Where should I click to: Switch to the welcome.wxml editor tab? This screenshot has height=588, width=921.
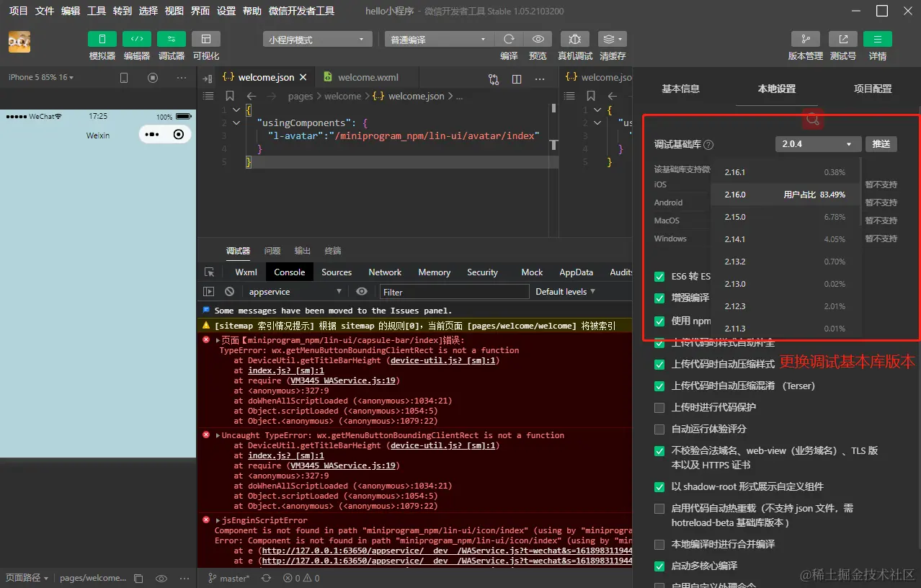pos(368,77)
